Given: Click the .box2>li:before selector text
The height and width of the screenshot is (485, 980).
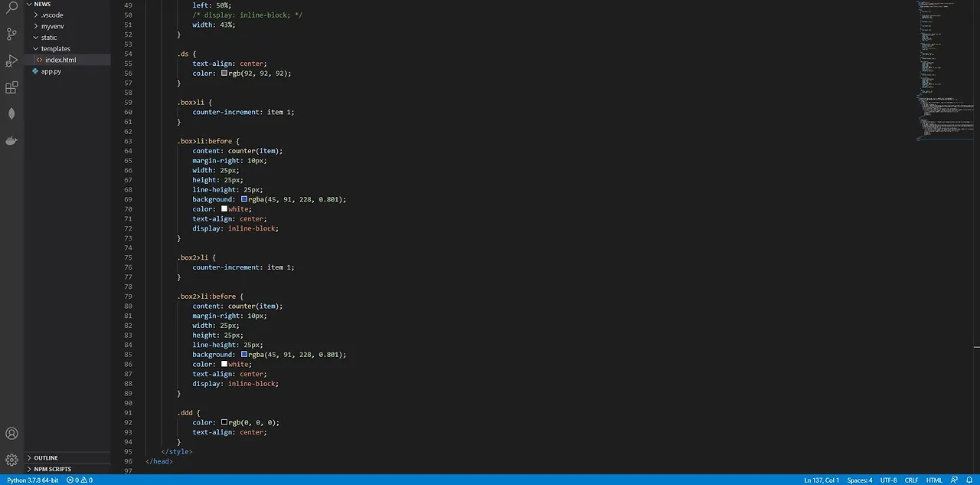Looking at the screenshot, I should pyautogui.click(x=207, y=297).
